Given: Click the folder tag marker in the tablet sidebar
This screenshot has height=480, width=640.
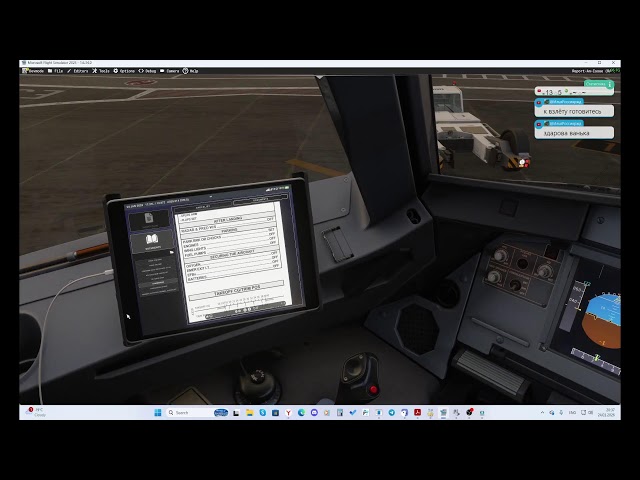Looking at the screenshot, I should pos(171,253).
